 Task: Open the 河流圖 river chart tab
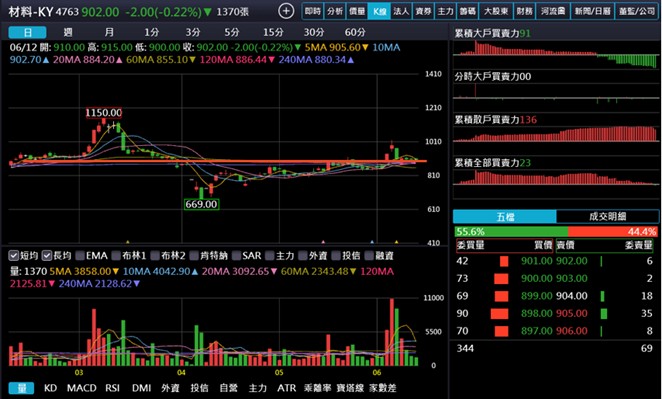click(x=553, y=11)
